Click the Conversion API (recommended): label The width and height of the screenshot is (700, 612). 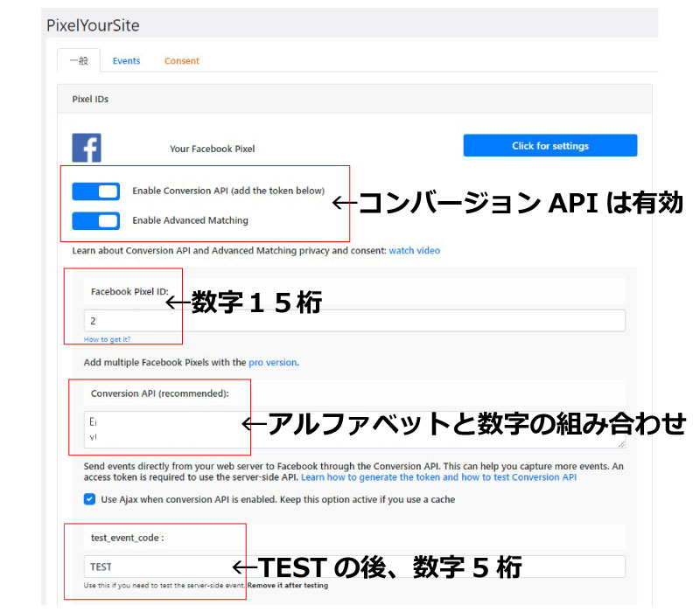pyautogui.click(x=160, y=393)
